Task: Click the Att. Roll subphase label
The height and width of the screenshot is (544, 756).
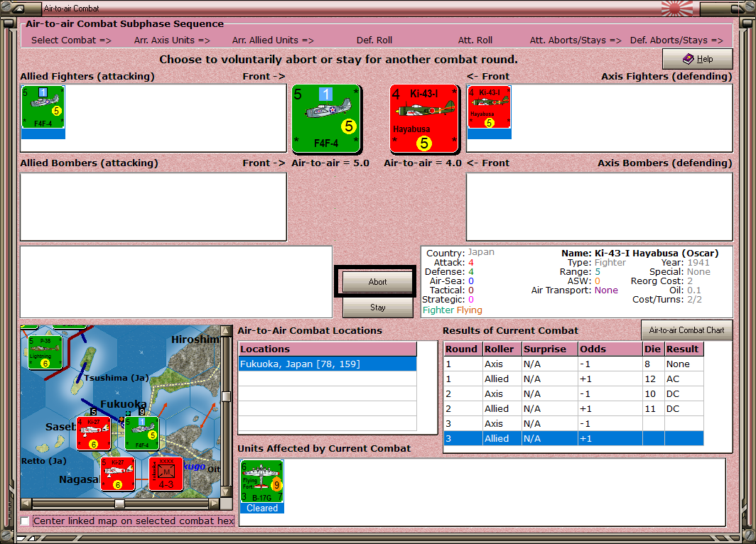Action: tap(475, 40)
